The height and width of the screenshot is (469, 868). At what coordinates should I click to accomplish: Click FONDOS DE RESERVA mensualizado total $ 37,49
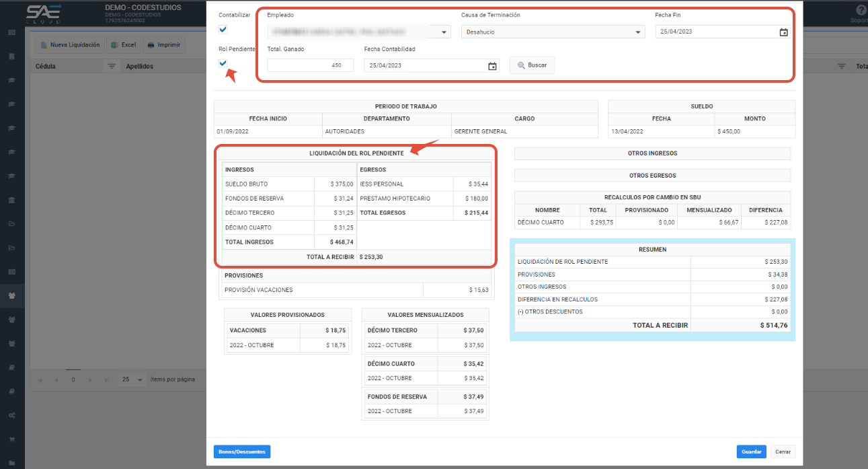[x=473, y=397]
